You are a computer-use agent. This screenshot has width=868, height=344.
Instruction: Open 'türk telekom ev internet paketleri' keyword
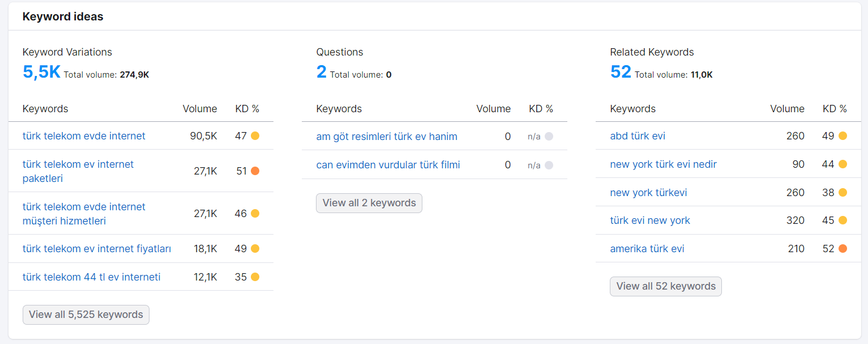coord(78,171)
